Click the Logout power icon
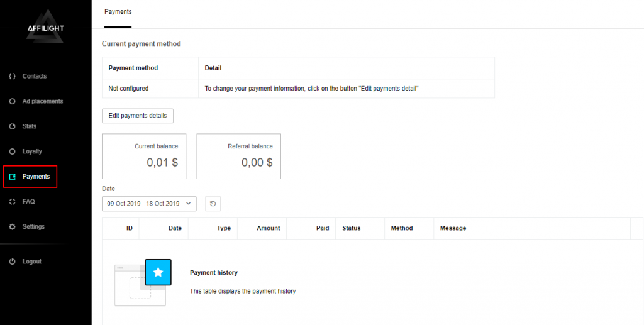The image size is (644, 325). (x=13, y=262)
